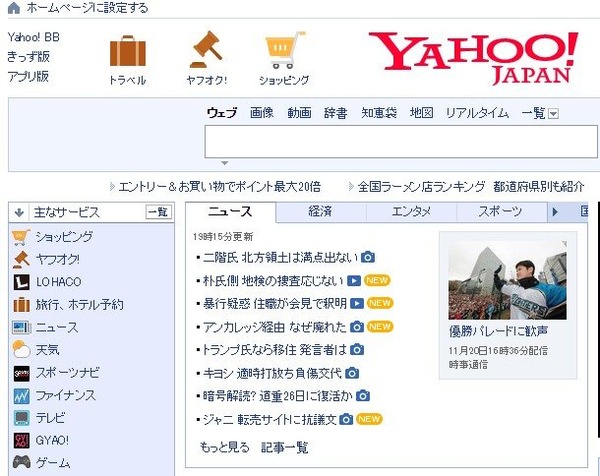Click into the web search input box
This screenshot has height=476, width=600.
[401, 141]
